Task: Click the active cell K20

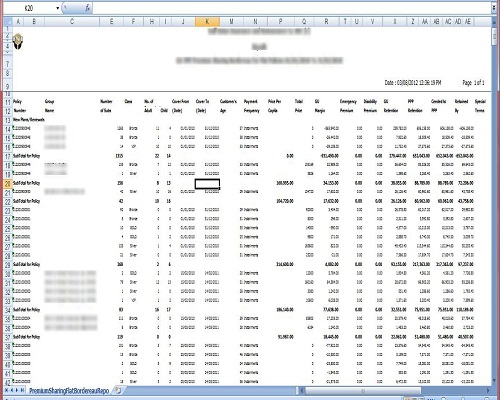Action: [x=207, y=184]
